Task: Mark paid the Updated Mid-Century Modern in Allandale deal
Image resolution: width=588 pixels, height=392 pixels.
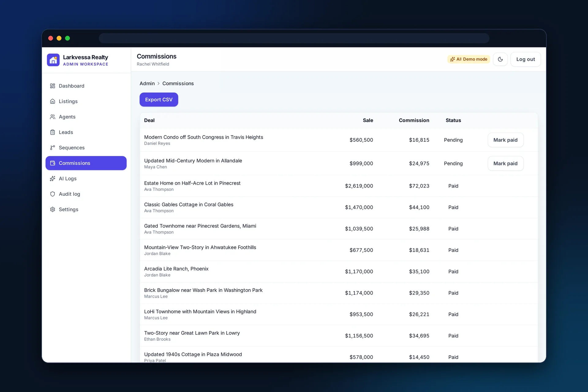Action: (505, 164)
